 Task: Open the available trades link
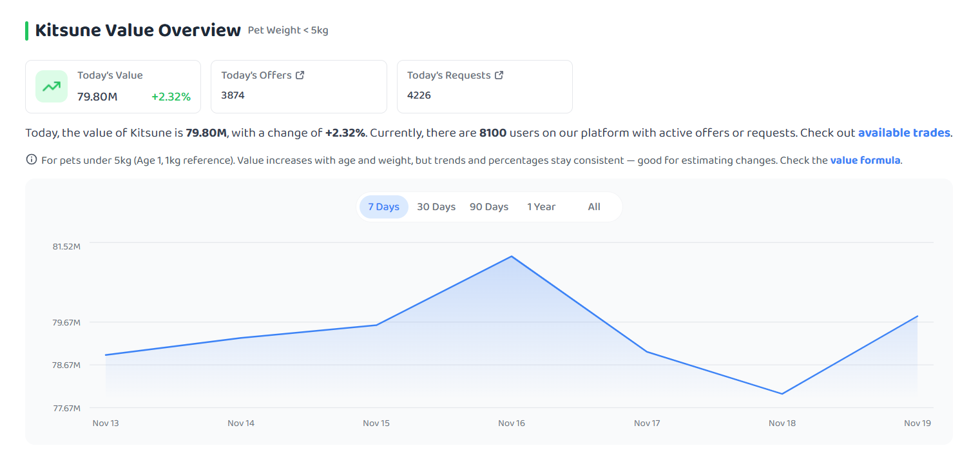coord(904,133)
